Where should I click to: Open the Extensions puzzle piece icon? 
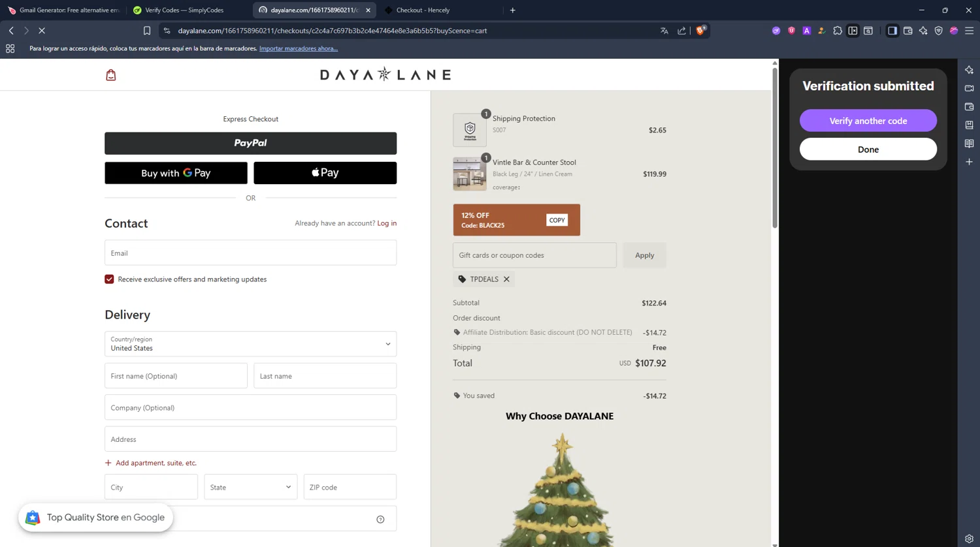coord(838,31)
